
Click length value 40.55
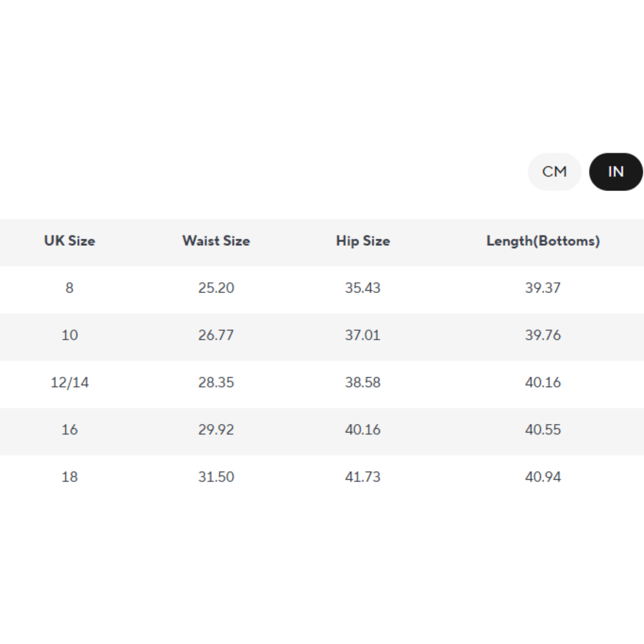point(543,430)
